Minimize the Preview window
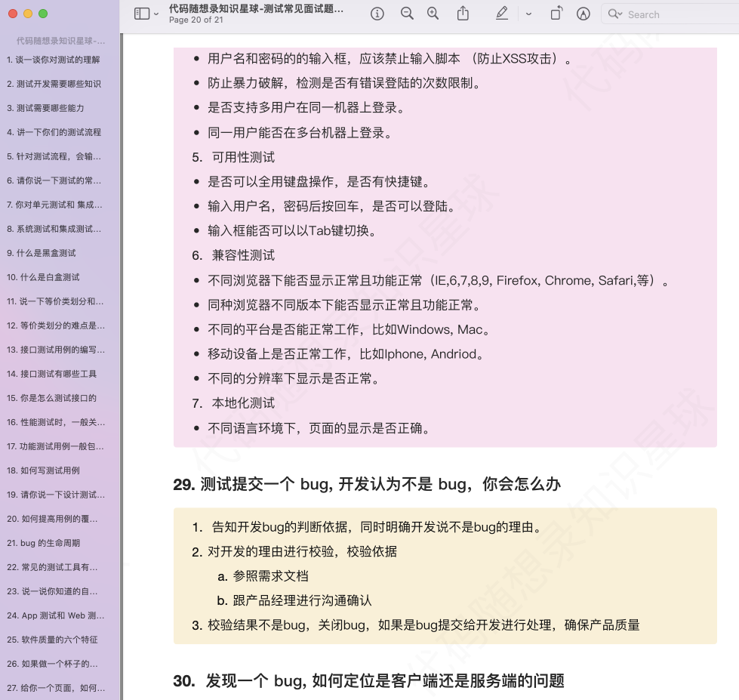The height and width of the screenshot is (700, 739). pyautogui.click(x=28, y=14)
